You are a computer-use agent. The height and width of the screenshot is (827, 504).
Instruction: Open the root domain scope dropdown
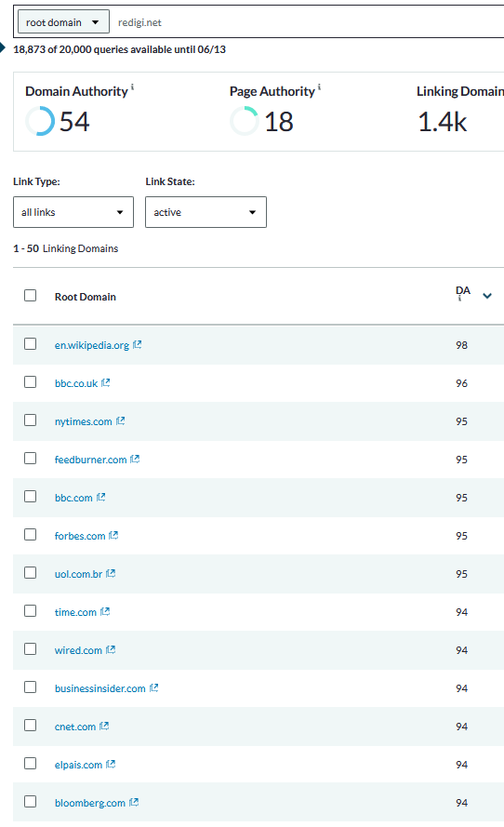[x=64, y=22]
